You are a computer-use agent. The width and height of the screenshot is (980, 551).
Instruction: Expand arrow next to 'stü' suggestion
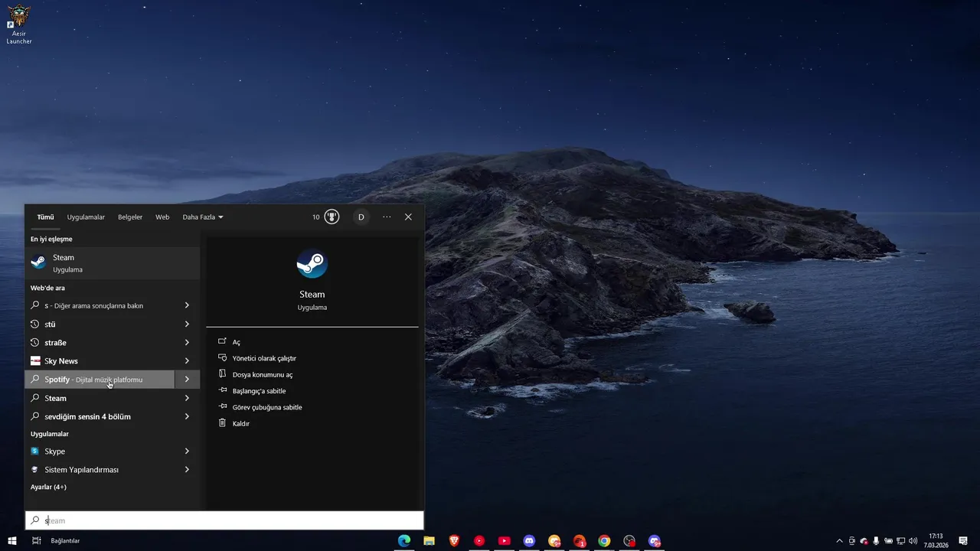click(x=187, y=324)
